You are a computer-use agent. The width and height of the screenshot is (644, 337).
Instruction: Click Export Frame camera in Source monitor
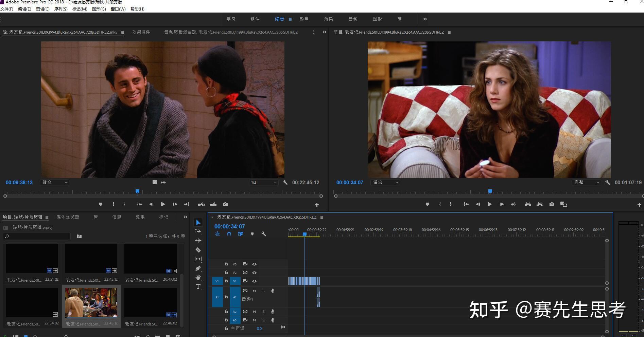(225, 204)
